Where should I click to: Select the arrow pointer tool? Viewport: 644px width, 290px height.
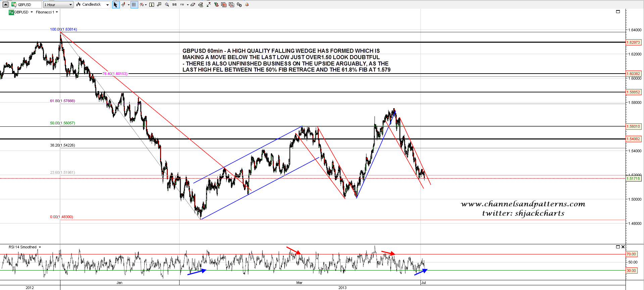coord(115,5)
